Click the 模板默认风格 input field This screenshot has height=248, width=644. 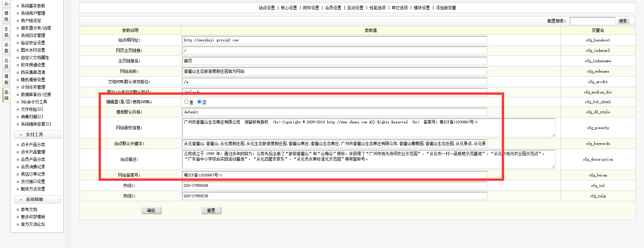pyautogui.click(x=335, y=112)
